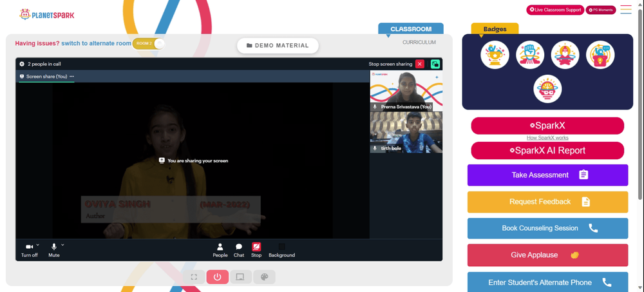
Task: Launch SparkX
Action: tap(547, 126)
